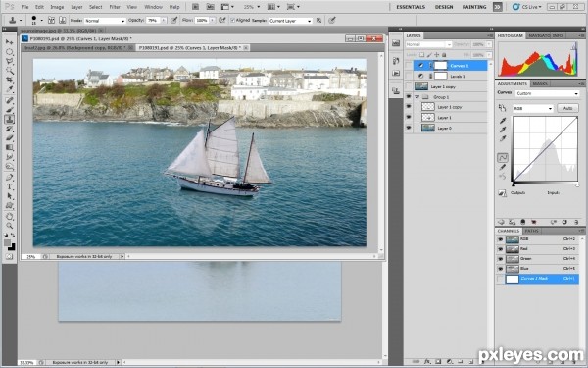Toggle the Aligned checkbox
Image resolution: width=588 pixels, height=368 pixels.
[x=233, y=20]
